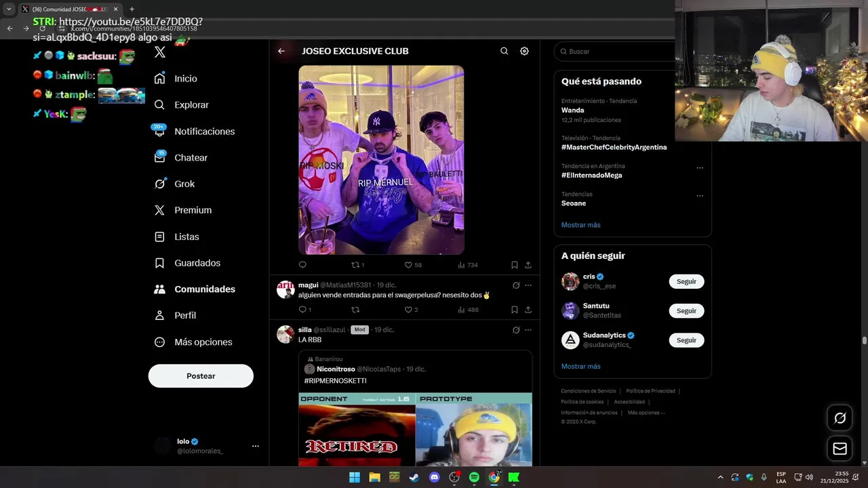This screenshot has height=488, width=868.
Task: Like magui's post with 2 likes
Action: (x=411, y=310)
